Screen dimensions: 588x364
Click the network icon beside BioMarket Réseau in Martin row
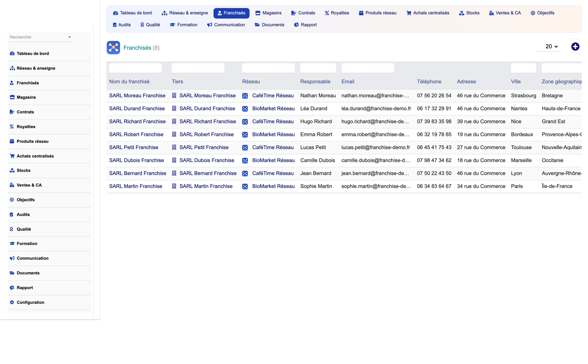click(245, 186)
